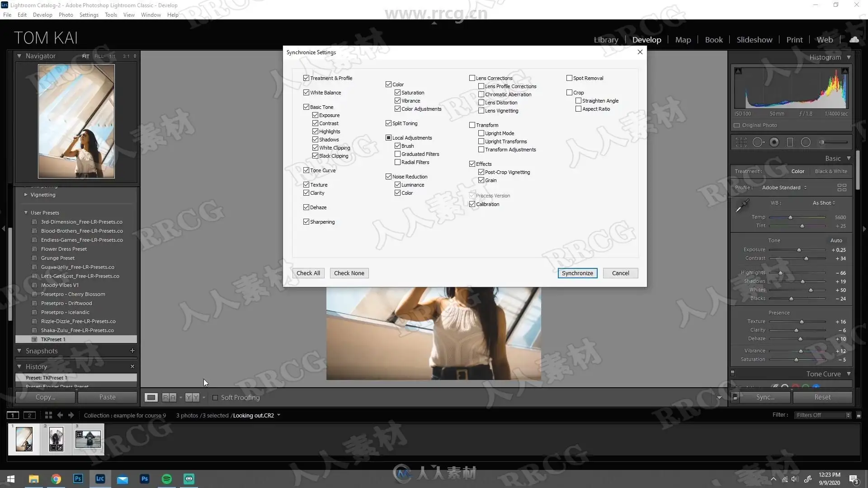This screenshot has height=488, width=868.
Task: Open the Profile Browser grid icon
Action: pos(841,188)
